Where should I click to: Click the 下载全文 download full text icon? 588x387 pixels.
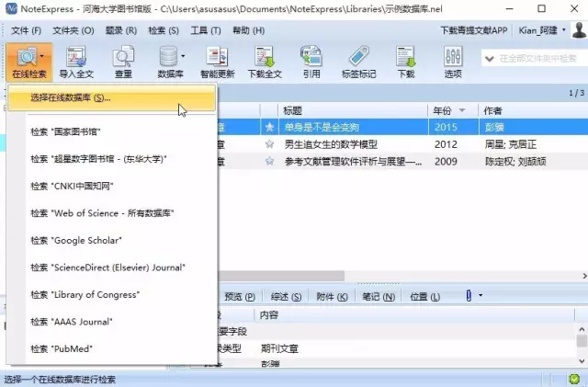[x=265, y=57]
